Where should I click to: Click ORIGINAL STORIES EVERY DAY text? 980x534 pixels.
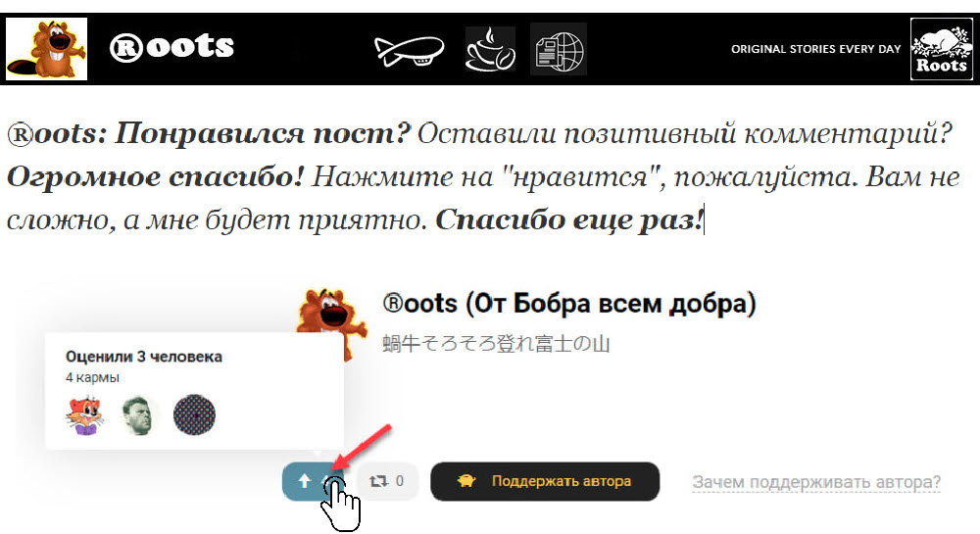[x=816, y=49]
